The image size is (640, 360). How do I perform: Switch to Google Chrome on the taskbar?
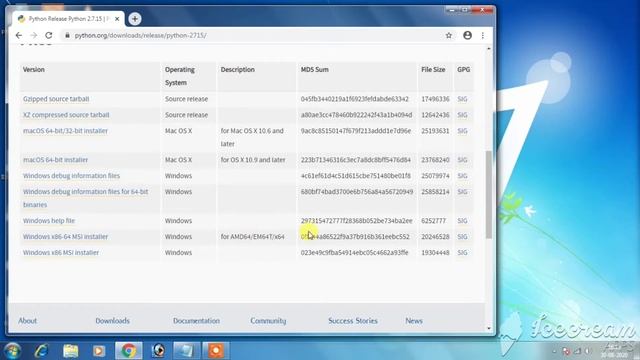(129, 351)
